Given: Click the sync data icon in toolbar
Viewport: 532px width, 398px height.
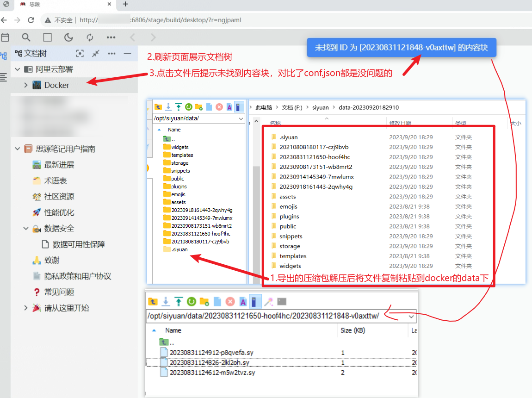Looking at the screenshot, I should [x=90, y=37].
